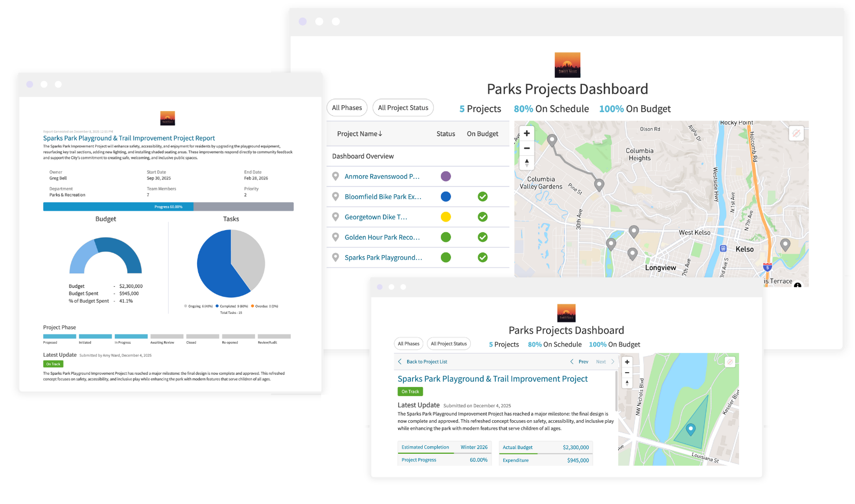Image resolution: width=855 pixels, height=504 pixels.
Task: Click blue marker on Sparks Park detail map
Action: (690, 429)
